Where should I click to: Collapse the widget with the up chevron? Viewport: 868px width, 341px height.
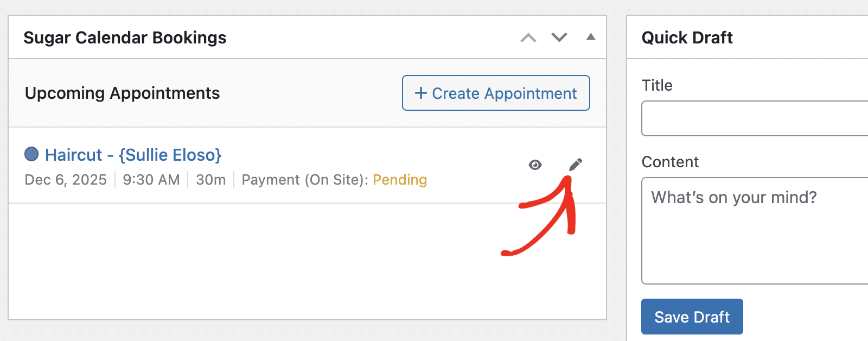[528, 37]
